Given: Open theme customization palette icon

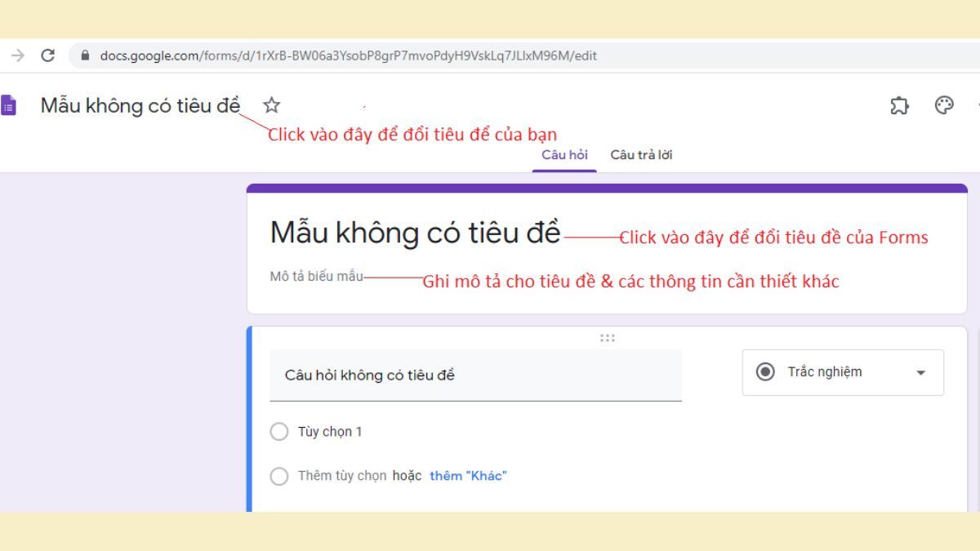Looking at the screenshot, I should point(944,105).
